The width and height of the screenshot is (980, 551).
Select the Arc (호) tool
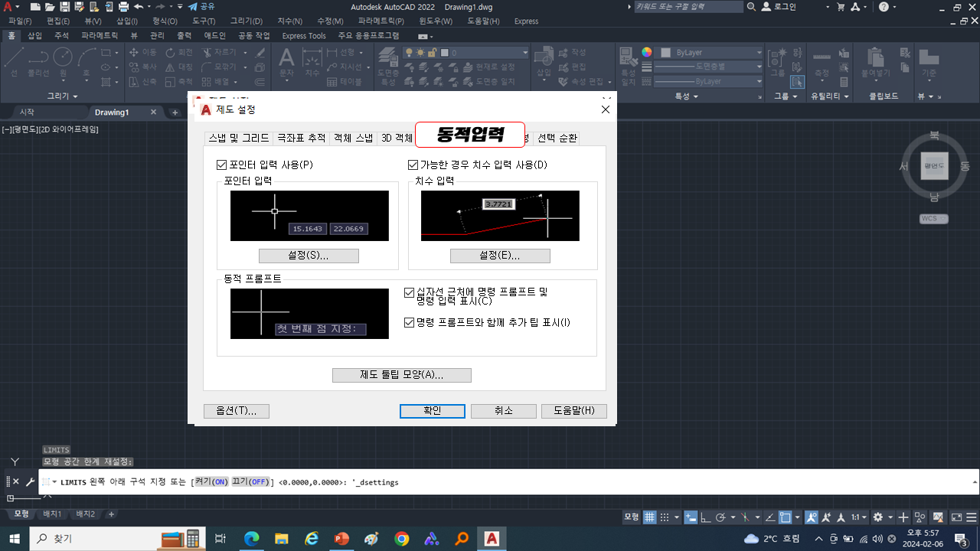coord(87,61)
